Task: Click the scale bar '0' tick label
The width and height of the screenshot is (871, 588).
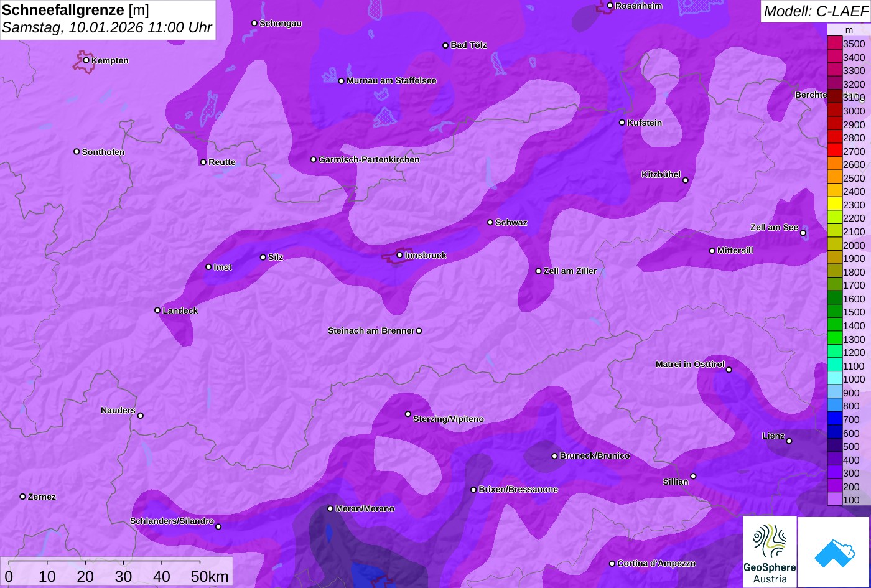Action: (x=9, y=576)
